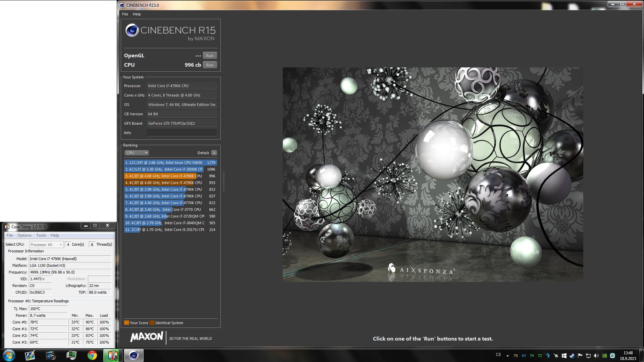Image resolution: width=644 pixels, height=362 pixels.
Task: Click the Your Score orange legend swatch
Action: (126, 323)
